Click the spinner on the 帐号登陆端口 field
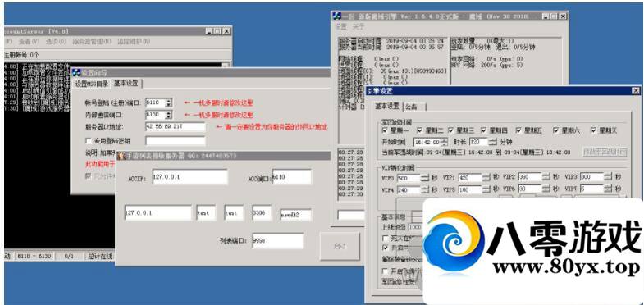 point(169,102)
